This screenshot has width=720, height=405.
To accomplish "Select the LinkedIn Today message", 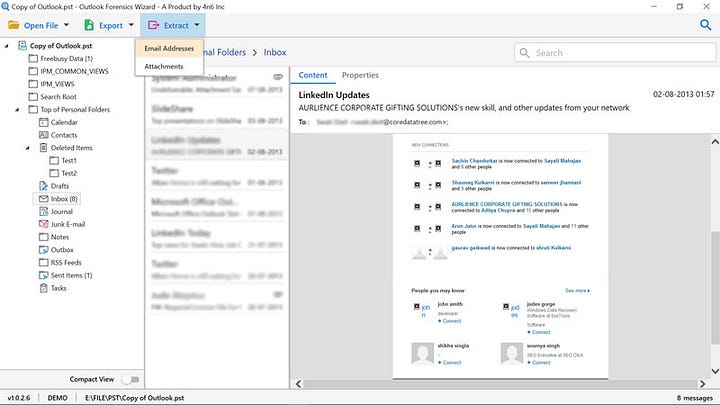I will (217, 239).
